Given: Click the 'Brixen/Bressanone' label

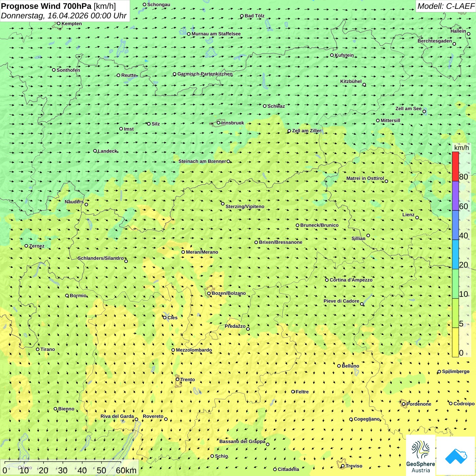Looking at the screenshot, I should tap(280, 242).
